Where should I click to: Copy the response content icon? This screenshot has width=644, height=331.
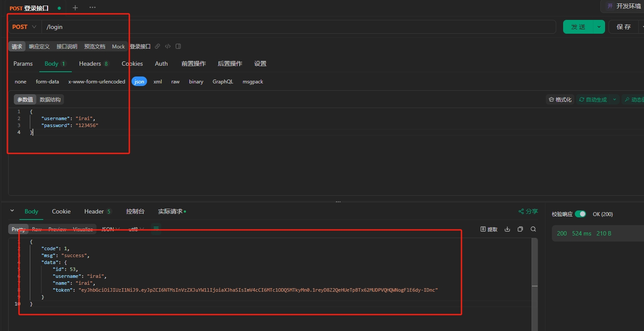(x=520, y=229)
